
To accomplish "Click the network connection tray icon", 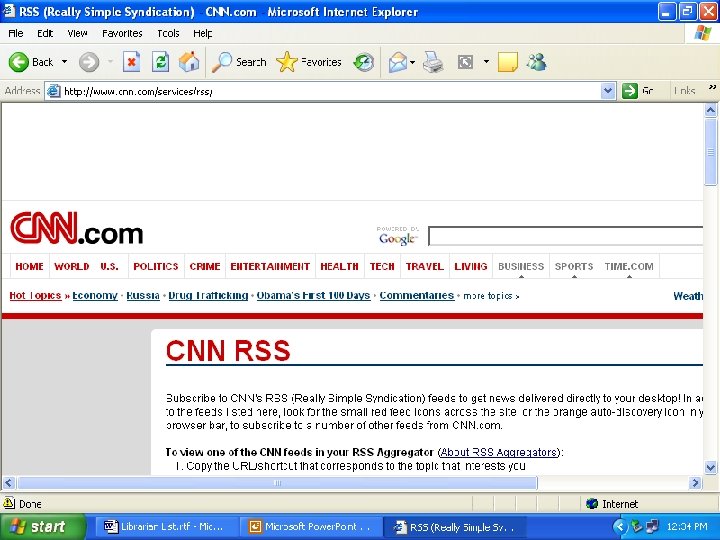I will point(652,526).
